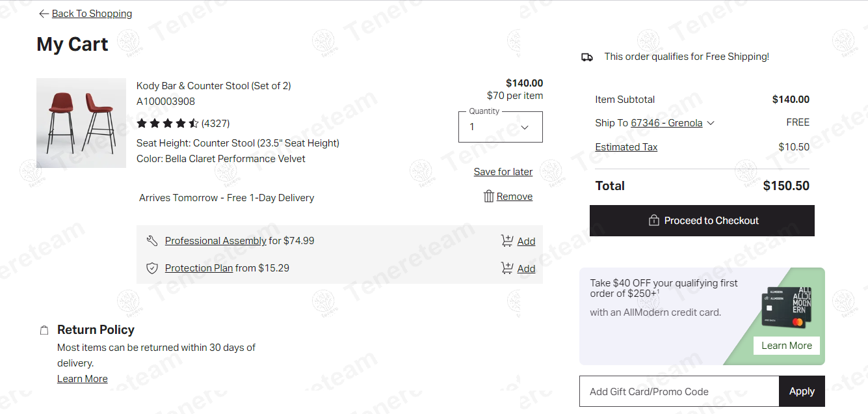Click the star rating for the stool
The width and height of the screenshot is (868, 414).
pyautogui.click(x=168, y=123)
